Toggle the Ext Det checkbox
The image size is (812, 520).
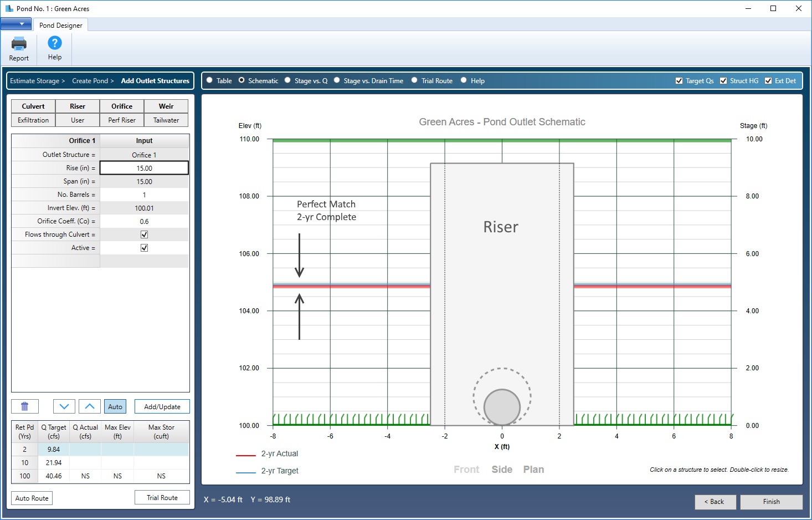(x=768, y=81)
